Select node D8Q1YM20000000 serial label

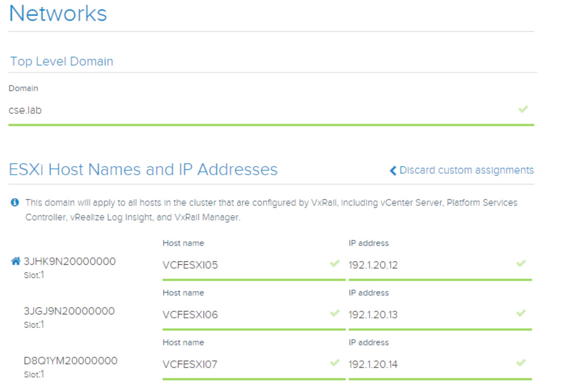tap(70, 361)
